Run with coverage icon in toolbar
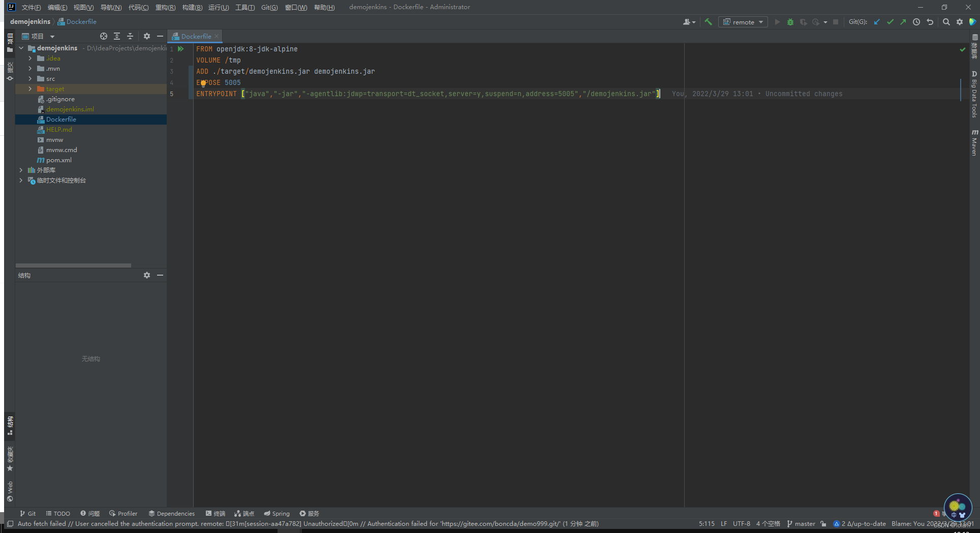Screen dimensions: 980x533 803,22
